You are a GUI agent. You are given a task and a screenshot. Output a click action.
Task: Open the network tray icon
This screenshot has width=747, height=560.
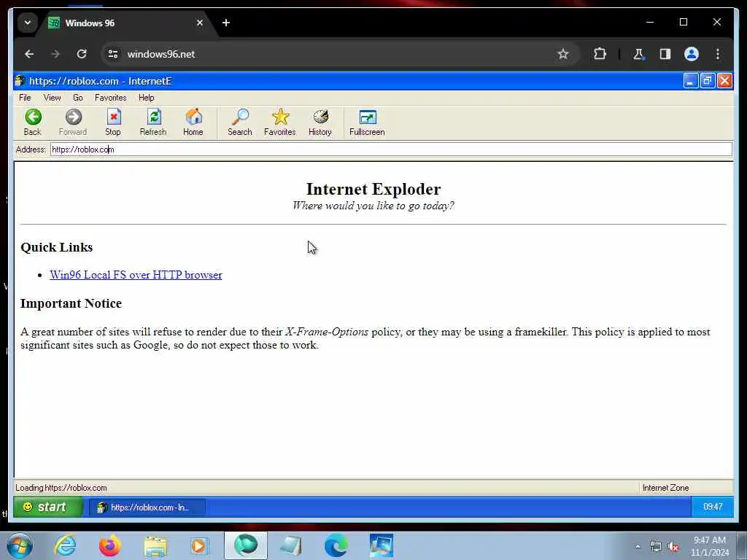click(656, 547)
